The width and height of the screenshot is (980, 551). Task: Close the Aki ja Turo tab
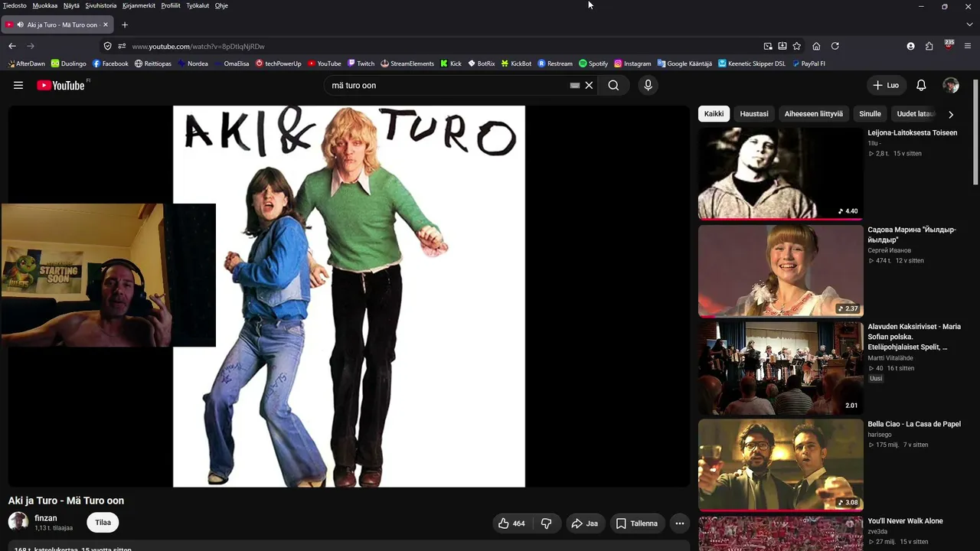coord(106,24)
